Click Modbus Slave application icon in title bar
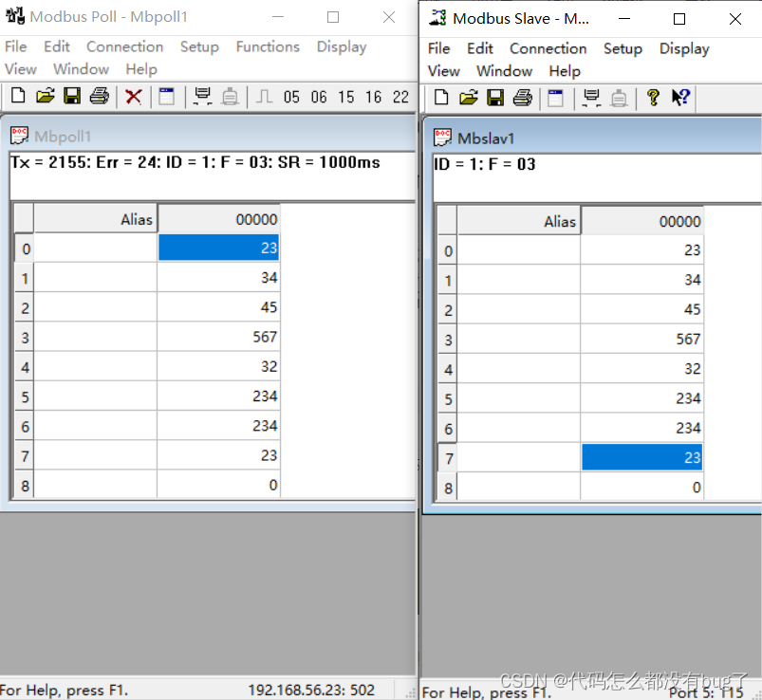The width and height of the screenshot is (762, 700). pyautogui.click(x=437, y=17)
